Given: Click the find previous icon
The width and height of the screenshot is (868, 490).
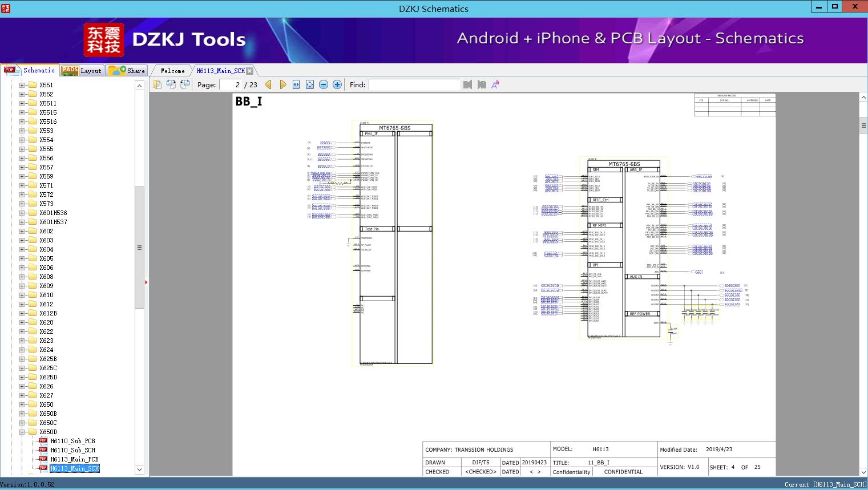Looking at the screenshot, I should tap(467, 84).
